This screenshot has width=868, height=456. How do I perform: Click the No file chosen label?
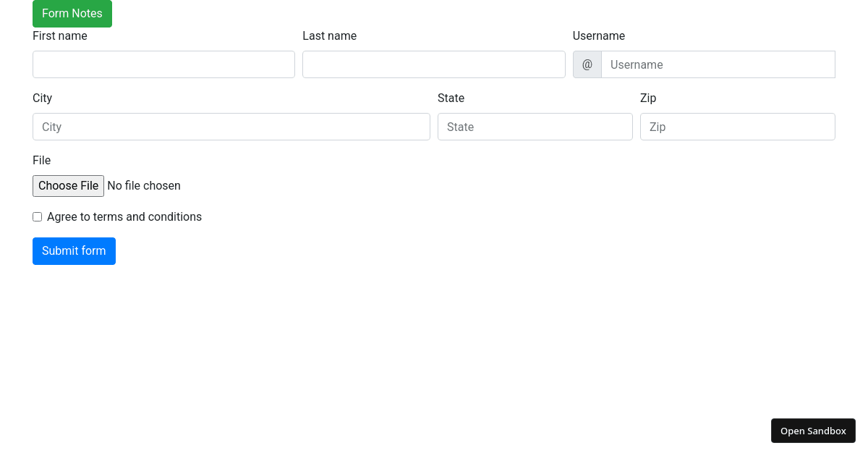pos(143,185)
